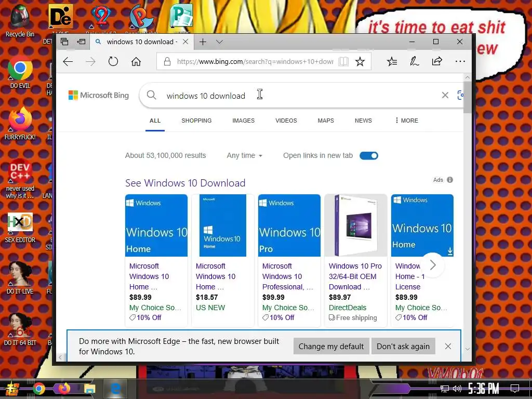Viewport: 532px width, 399px height.
Task: Open the reading view book icon
Action: [343, 61]
